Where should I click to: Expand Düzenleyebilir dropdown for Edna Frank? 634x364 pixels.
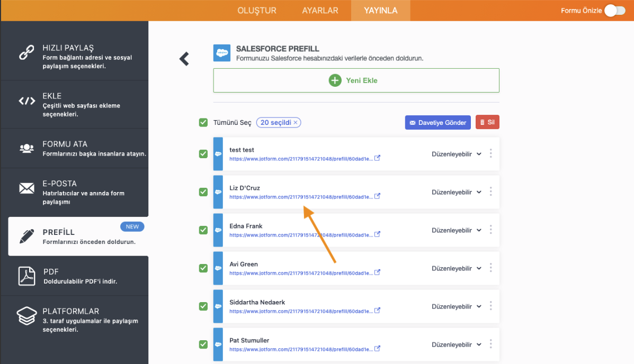click(x=457, y=230)
